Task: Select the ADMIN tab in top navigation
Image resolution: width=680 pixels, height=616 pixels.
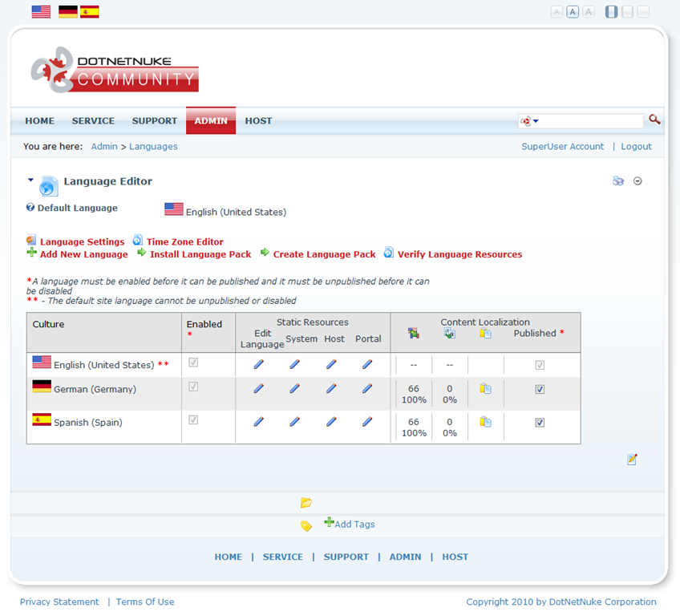Action: point(211,120)
